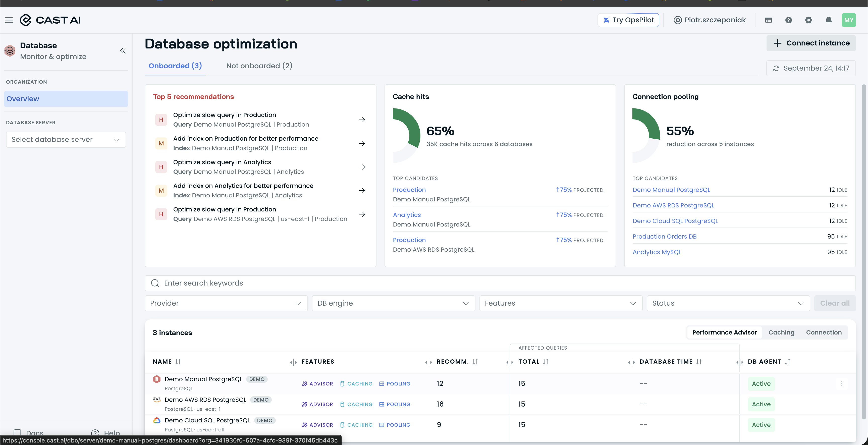
Task: Open the arrow for Optimize slow query in Analytics
Action: (362, 167)
